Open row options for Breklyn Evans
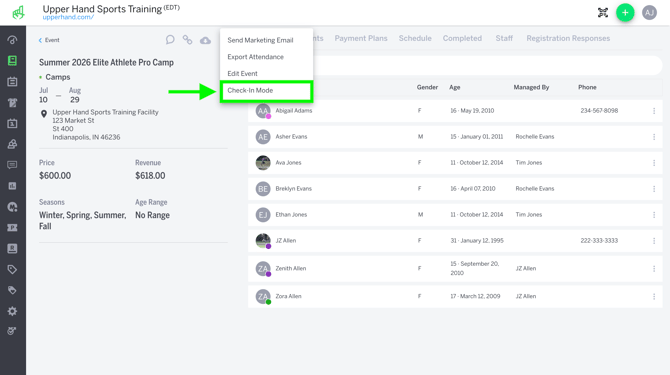 point(654,189)
